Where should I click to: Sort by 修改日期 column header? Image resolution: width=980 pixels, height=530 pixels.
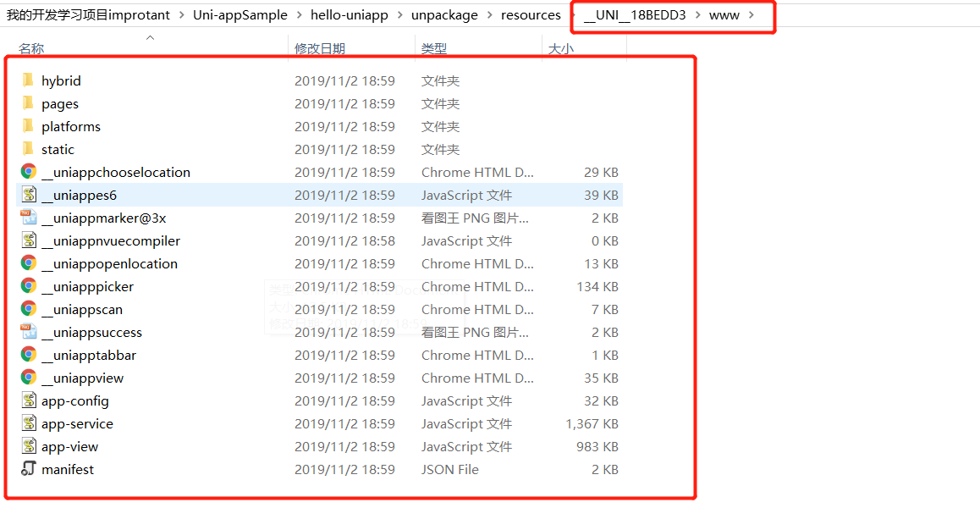(320, 48)
